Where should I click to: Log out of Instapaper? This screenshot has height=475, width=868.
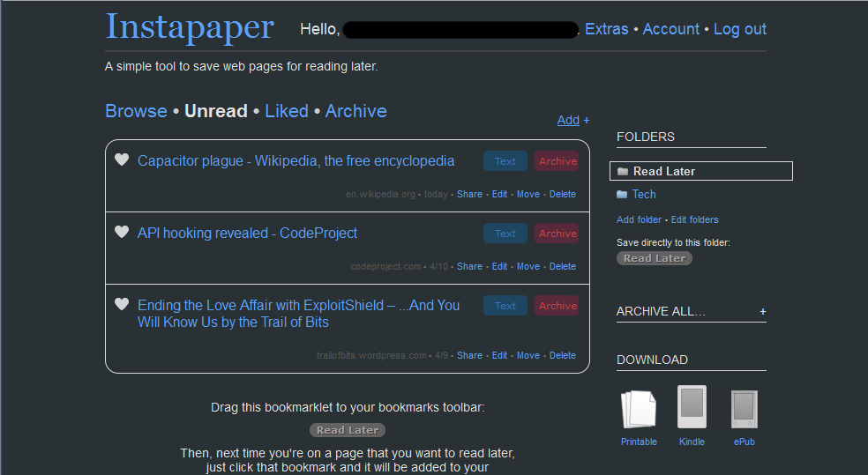click(x=740, y=29)
